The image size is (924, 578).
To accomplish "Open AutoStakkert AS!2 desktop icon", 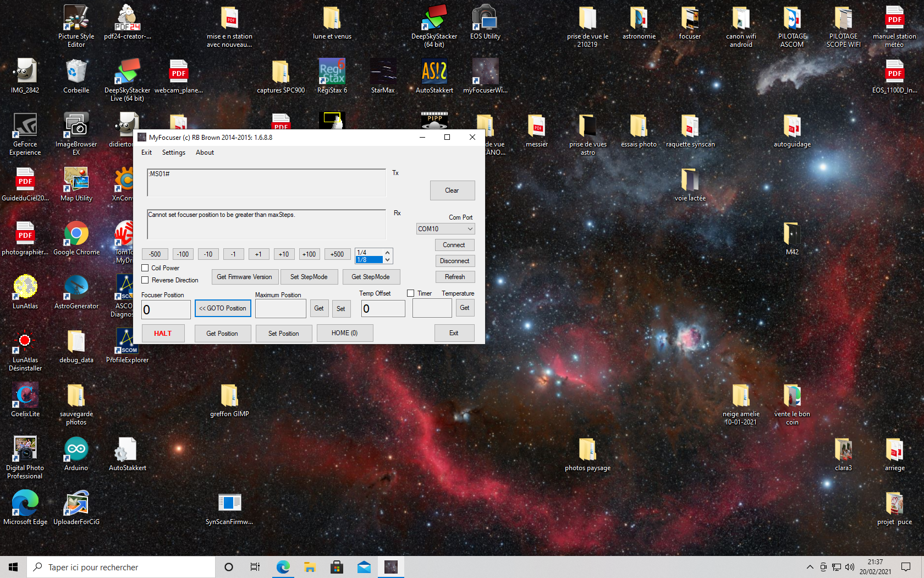I will (434, 76).
